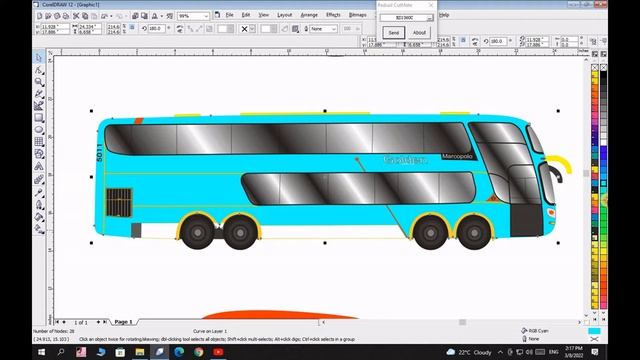Click the vertical scrollbar thumb
This screenshot has width=640, height=360.
point(586,173)
